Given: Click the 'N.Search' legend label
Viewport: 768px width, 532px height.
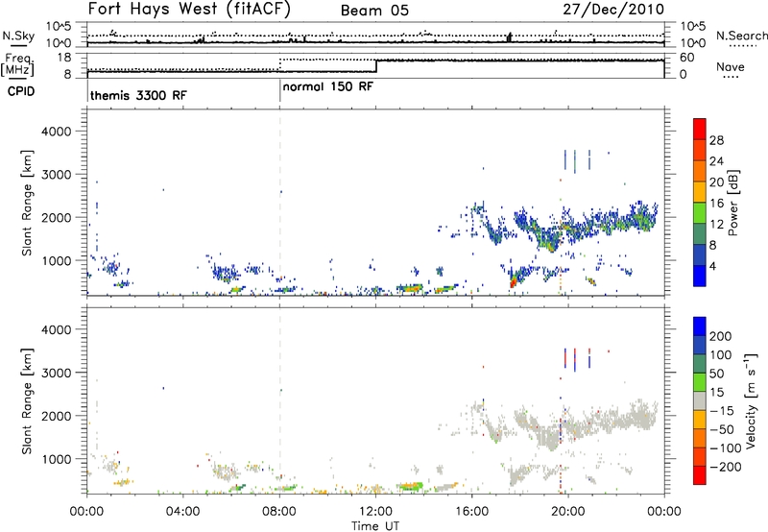Looking at the screenshot, I should click(x=741, y=36).
